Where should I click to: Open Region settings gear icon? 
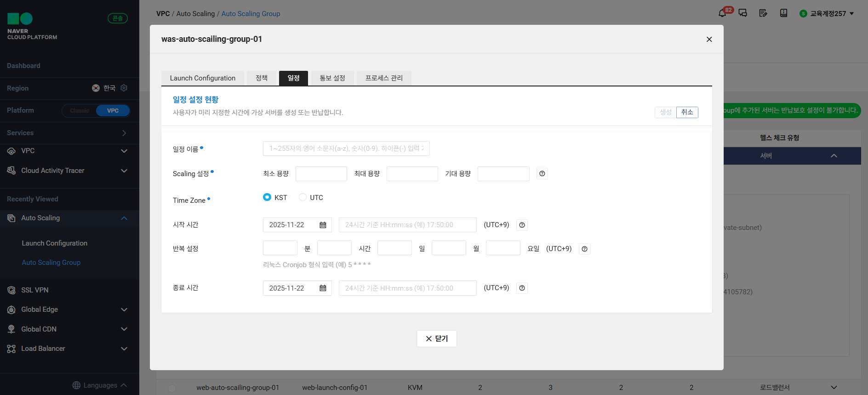(x=124, y=88)
